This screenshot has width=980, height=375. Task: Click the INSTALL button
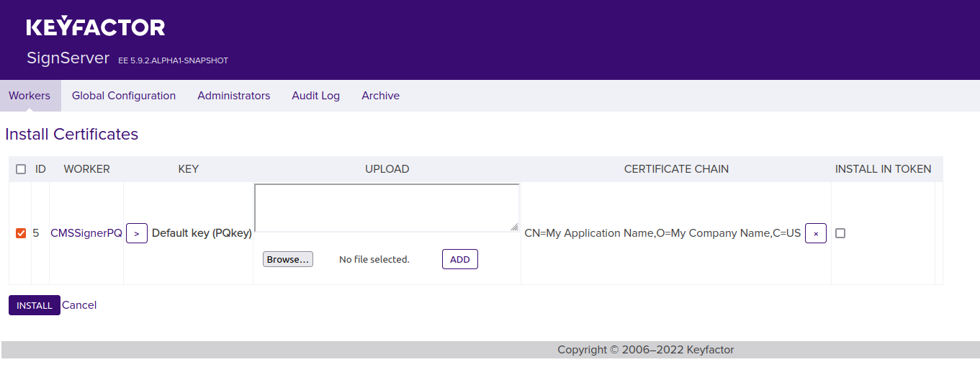(x=35, y=305)
